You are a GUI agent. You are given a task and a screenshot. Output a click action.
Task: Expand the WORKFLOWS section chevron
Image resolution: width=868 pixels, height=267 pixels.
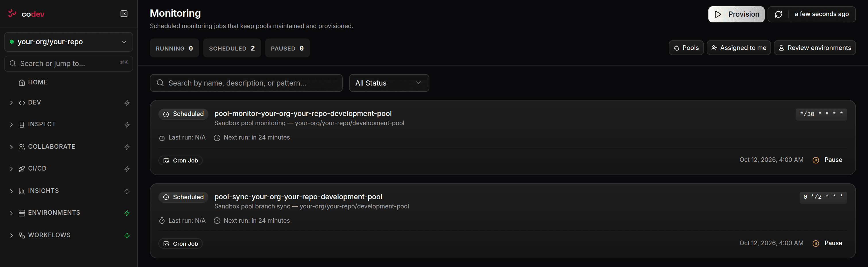(x=11, y=235)
